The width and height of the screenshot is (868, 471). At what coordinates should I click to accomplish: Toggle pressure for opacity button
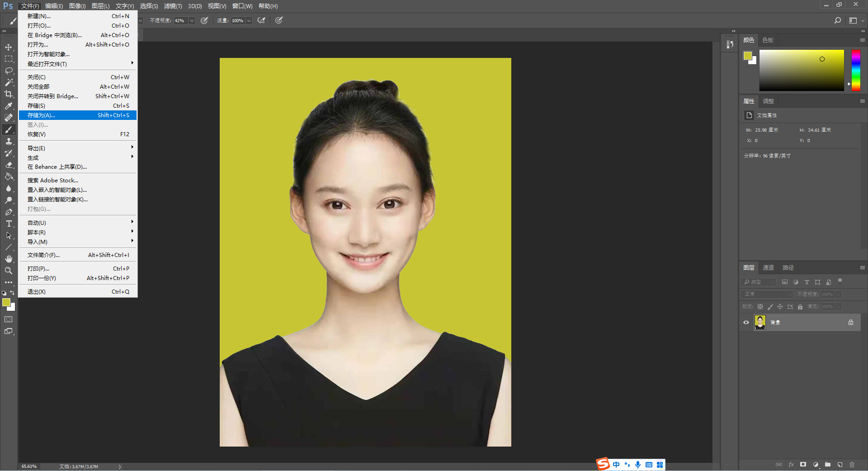tap(204, 20)
